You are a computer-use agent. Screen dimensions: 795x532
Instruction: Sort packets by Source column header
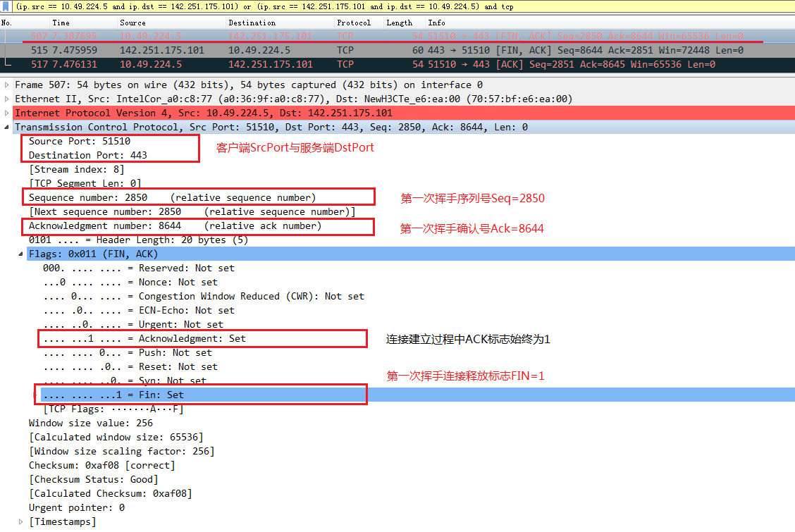coord(132,23)
